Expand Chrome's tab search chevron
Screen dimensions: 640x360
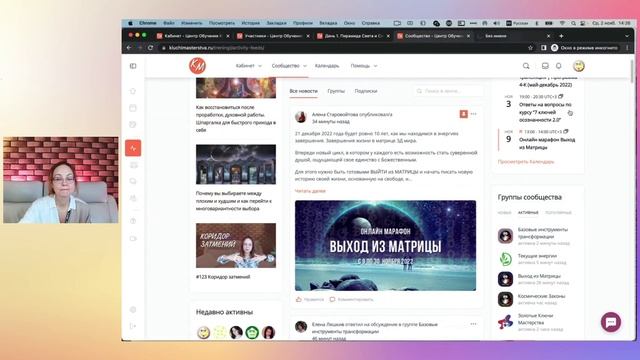click(627, 36)
